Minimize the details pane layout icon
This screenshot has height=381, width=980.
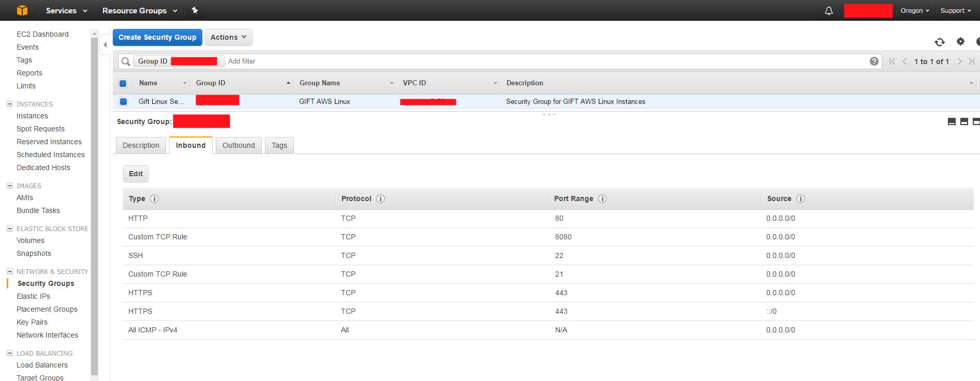(x=952, y=121)
